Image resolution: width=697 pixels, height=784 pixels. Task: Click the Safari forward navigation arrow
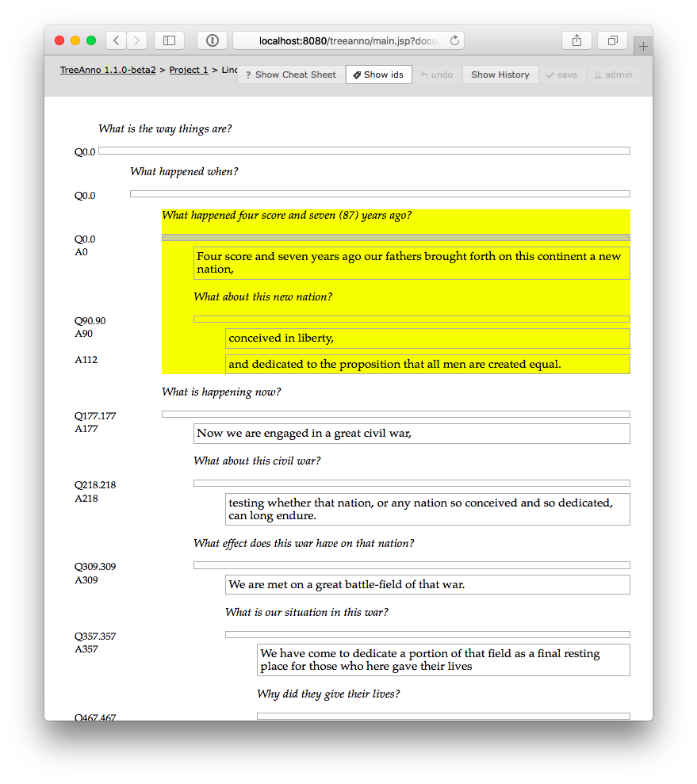tap(136, 40)
